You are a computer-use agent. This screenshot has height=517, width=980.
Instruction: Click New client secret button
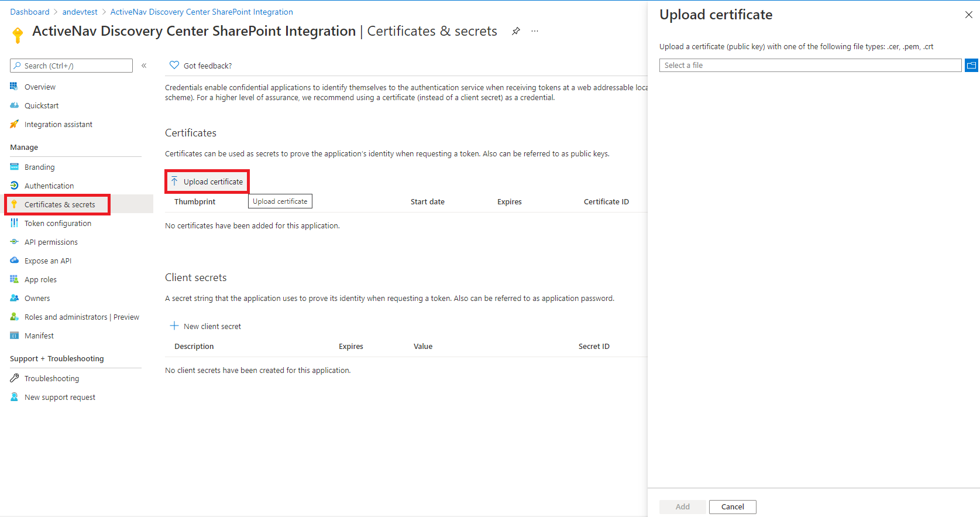(205, 326)
